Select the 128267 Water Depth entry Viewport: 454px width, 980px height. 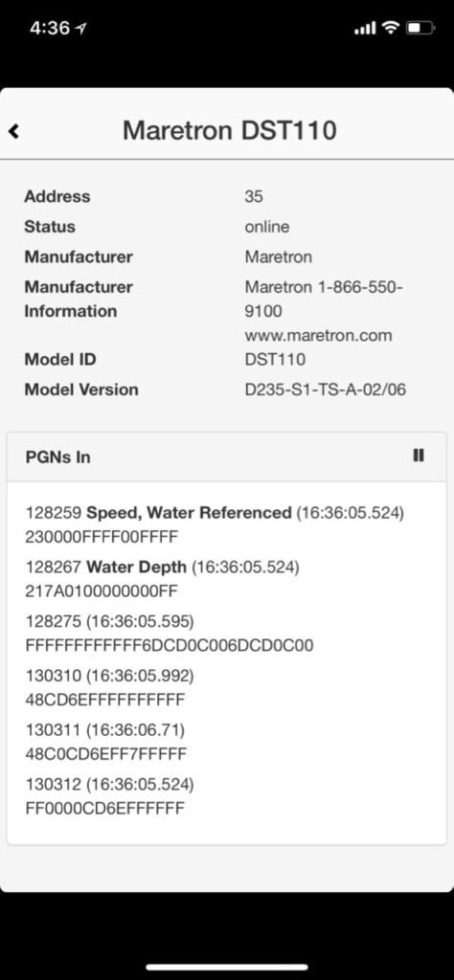[163, 579]
